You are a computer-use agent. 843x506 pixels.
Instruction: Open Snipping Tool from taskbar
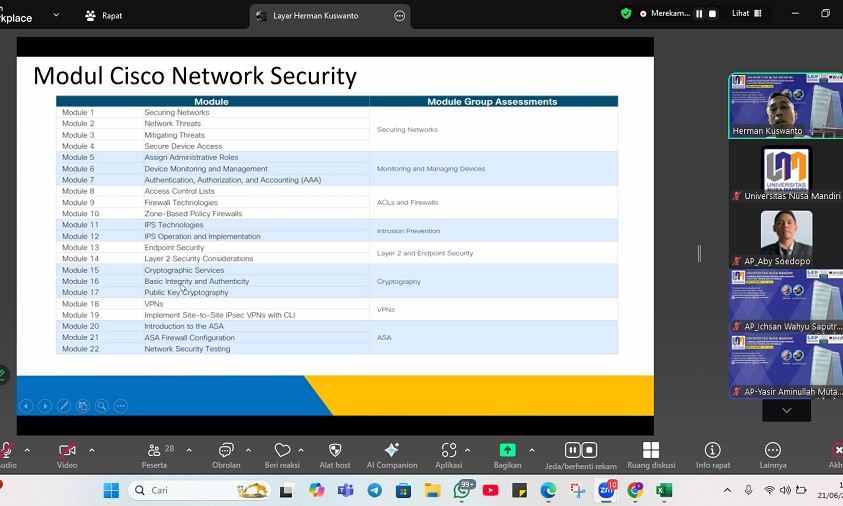point(577,490)
